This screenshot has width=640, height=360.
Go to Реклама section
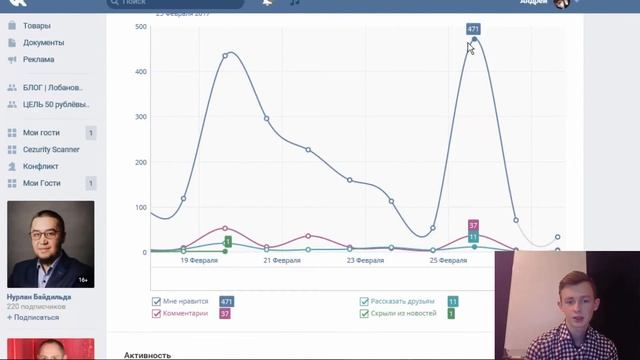coord(38,59)
